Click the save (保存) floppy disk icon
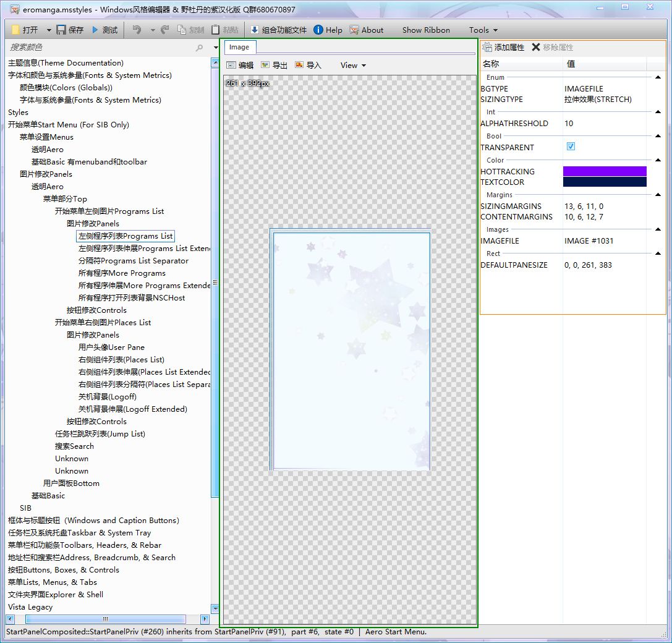This screenshot has width=672, height=643. pyautogui.click(x=61, y=30)
